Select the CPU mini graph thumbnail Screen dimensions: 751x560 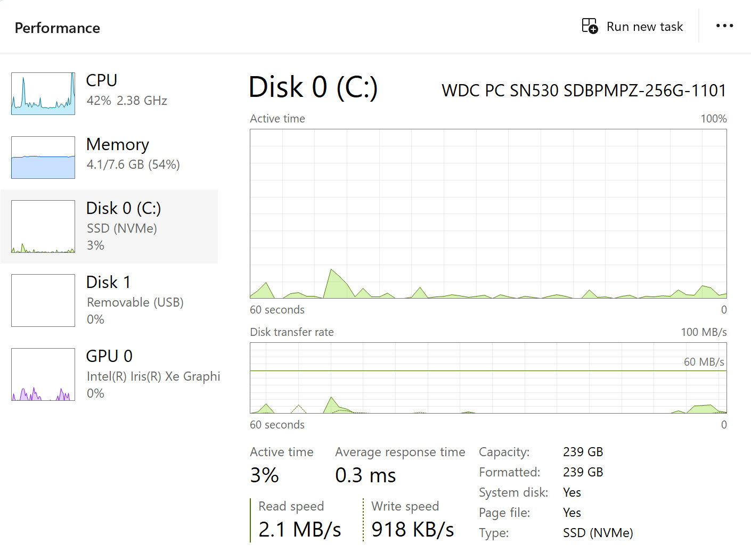tap(43, 94)
